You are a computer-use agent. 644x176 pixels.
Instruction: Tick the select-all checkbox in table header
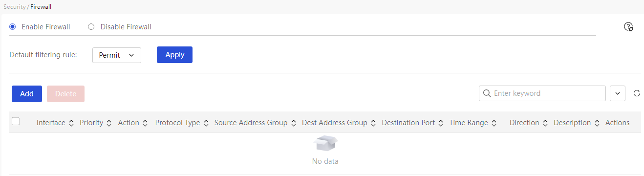pyautogui.click(x=16, y=122)
